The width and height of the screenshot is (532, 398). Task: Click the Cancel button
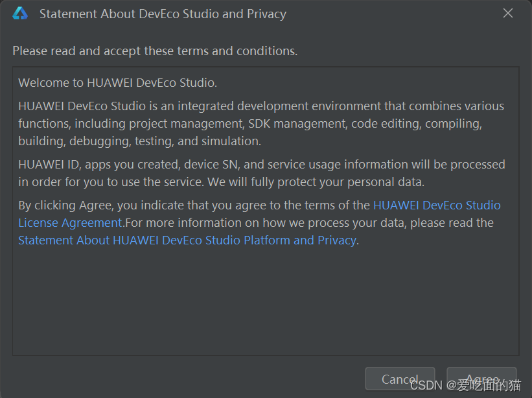pyautogui.click(x=400, y=379)
